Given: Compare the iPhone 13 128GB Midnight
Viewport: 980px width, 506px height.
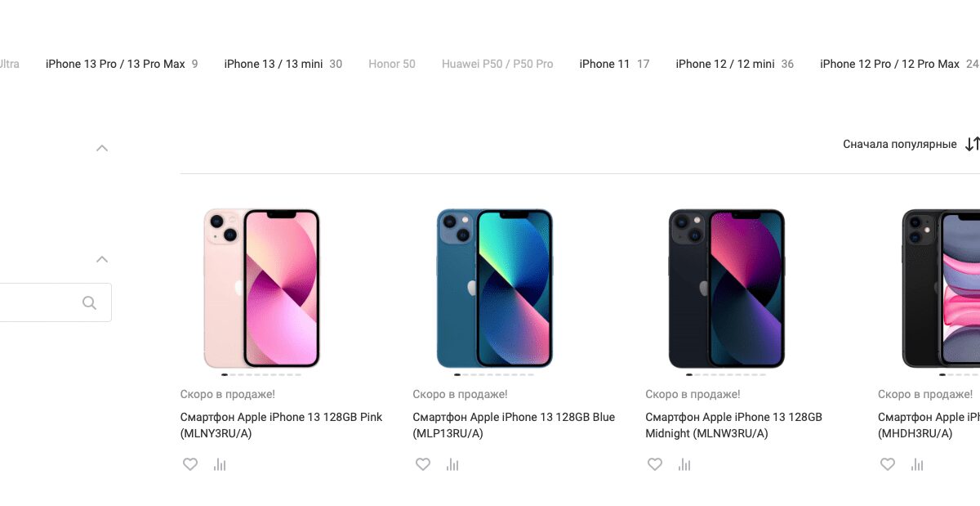Looking at the screenshot, I should [684, 464].
